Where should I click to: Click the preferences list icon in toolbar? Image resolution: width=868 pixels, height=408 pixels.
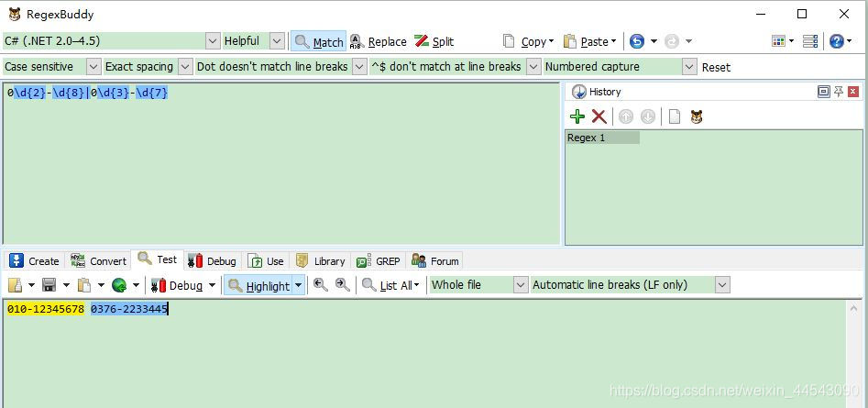pyautogui.click(x=810, y=41)
